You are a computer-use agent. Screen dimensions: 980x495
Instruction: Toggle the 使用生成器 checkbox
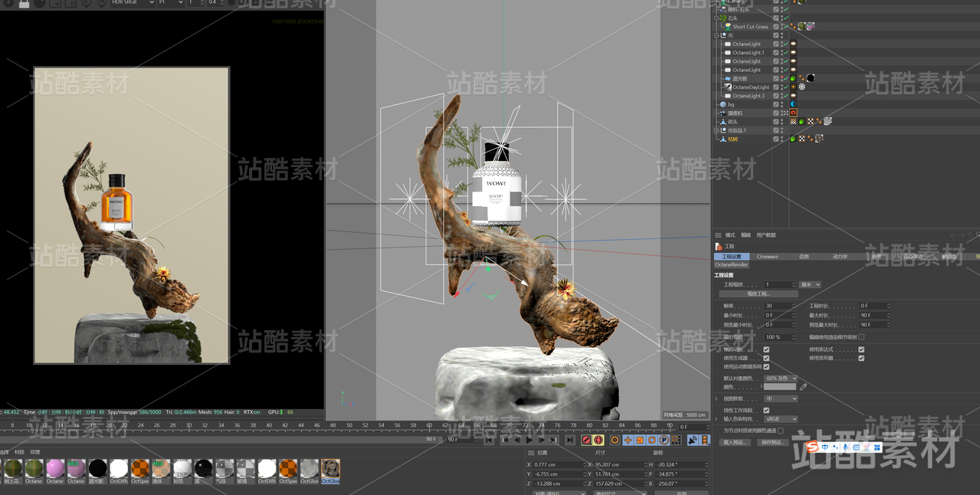pos(766,358)
